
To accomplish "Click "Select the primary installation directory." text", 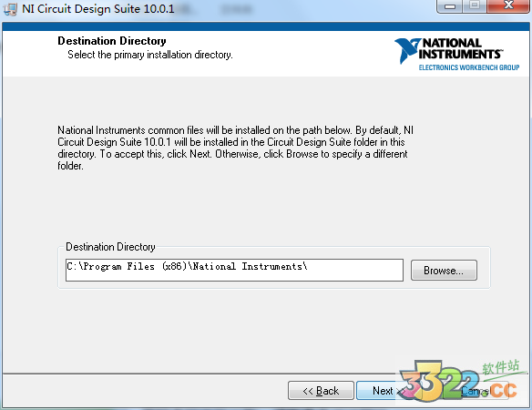I will click(x=150, y=55).
